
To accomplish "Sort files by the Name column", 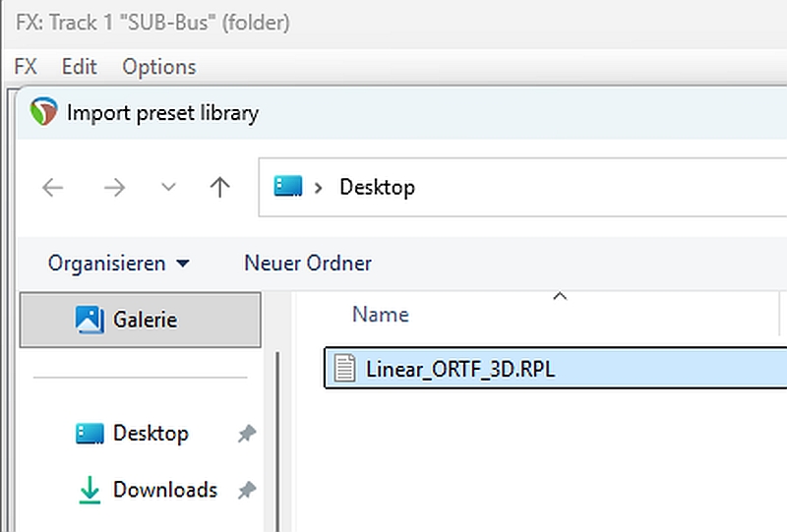I will coord(381,315).
